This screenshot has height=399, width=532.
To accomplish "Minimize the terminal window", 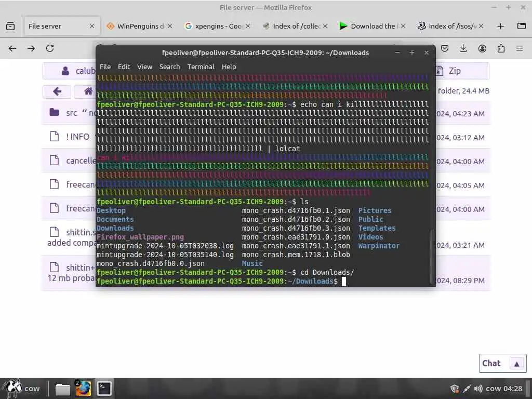I will click(x=397, y=52).
